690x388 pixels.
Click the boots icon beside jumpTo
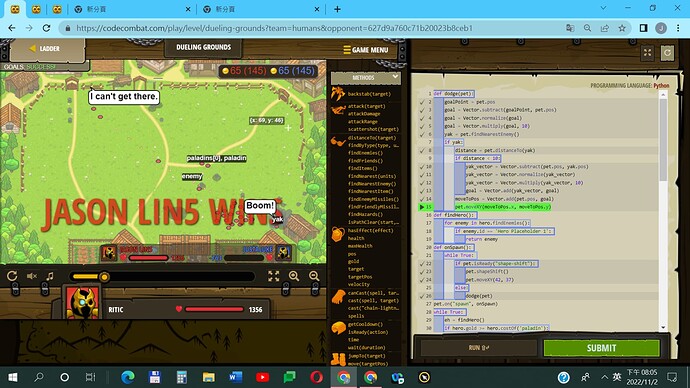pos(338,359)
